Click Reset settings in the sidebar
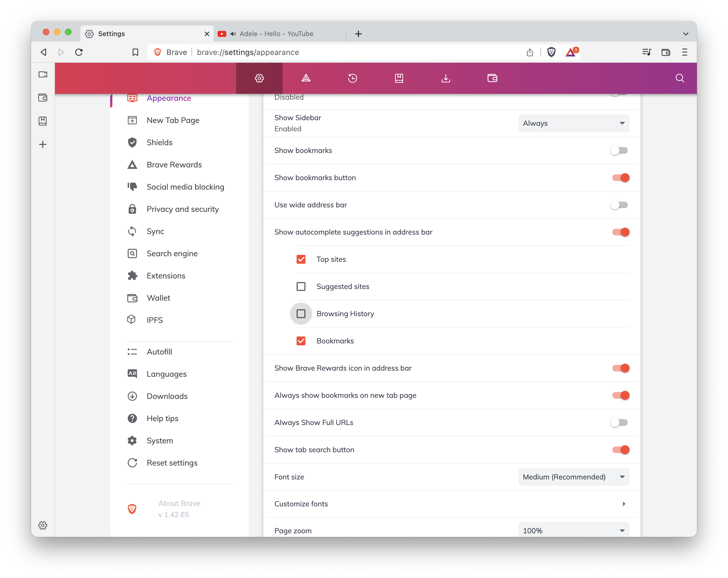 [172, 463]
